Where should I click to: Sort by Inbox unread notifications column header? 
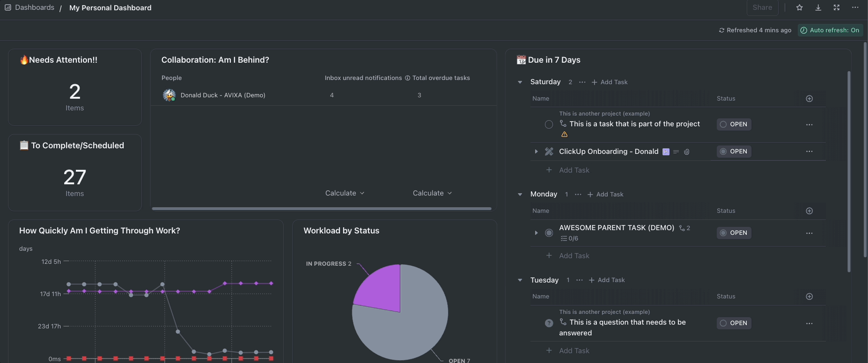(x=363, y=78)
